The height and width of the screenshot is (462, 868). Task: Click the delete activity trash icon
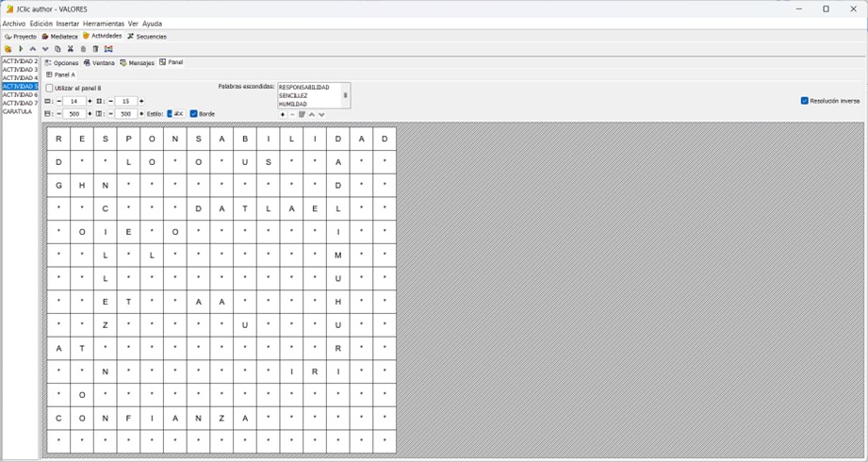(x=95, y=49)
